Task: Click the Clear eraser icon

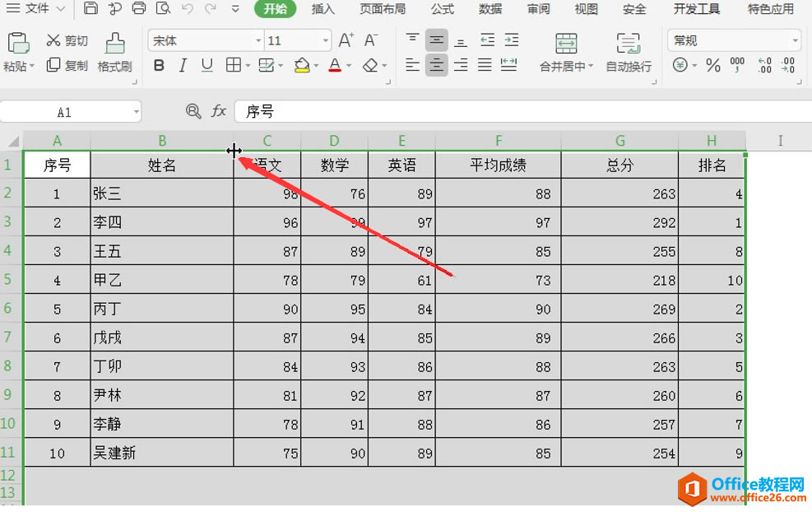Action: coord(370,65)
